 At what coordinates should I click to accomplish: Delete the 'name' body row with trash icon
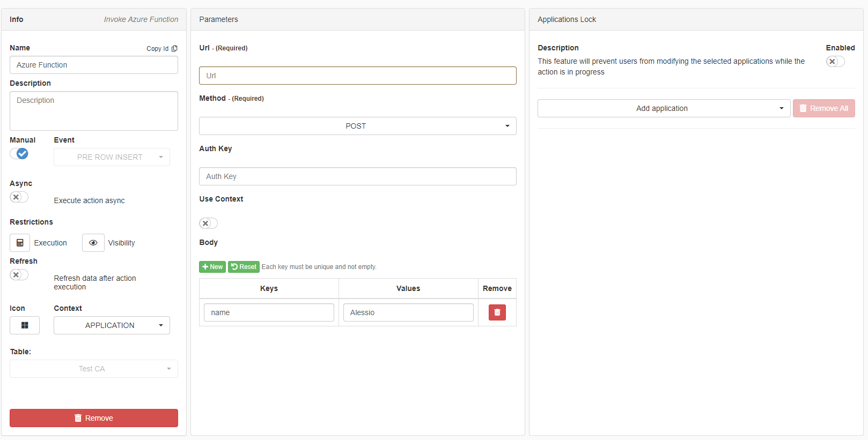tap(497, 312)
